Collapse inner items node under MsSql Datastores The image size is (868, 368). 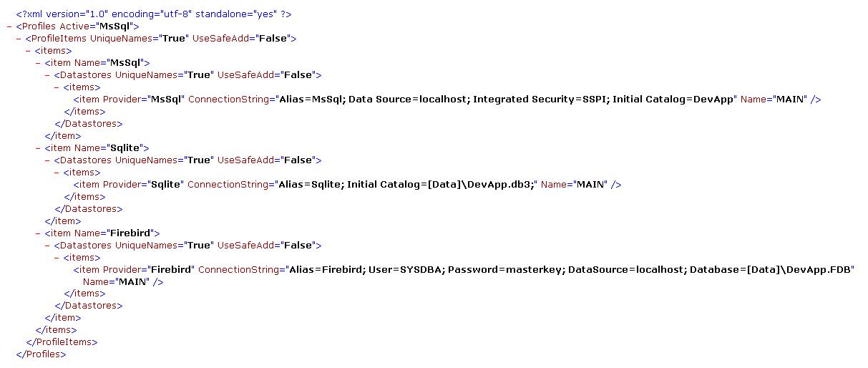coord(57,87)
